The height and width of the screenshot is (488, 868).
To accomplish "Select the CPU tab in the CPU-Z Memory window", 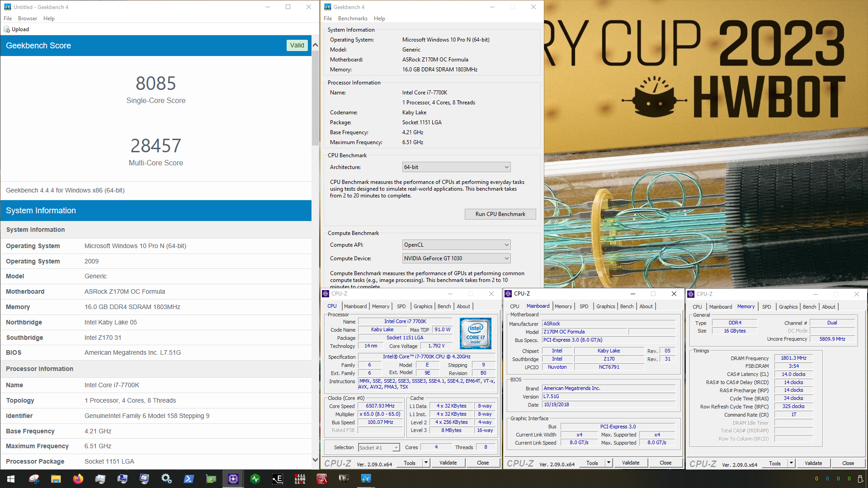I will coord(697,307).
